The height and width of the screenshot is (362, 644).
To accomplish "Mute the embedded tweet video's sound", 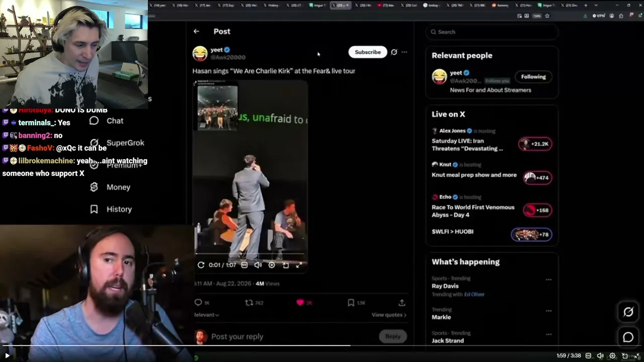I will coord(258,265).
